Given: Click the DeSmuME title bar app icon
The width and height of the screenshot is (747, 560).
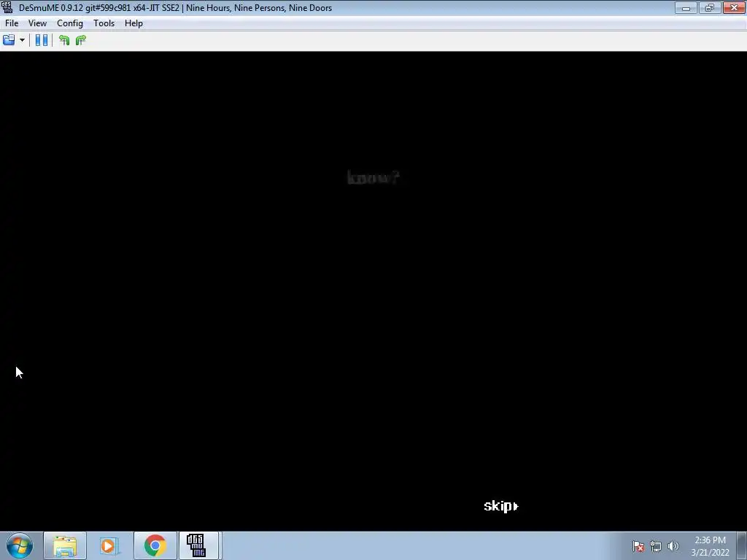Looking at the screenshot, I should pyautogui.click(x=7, y=7).
